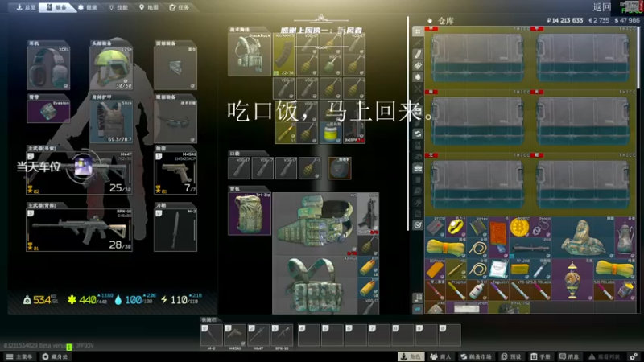Select the Evasion armband
This screenshot has width=644, height=362.
pos(48,111)
